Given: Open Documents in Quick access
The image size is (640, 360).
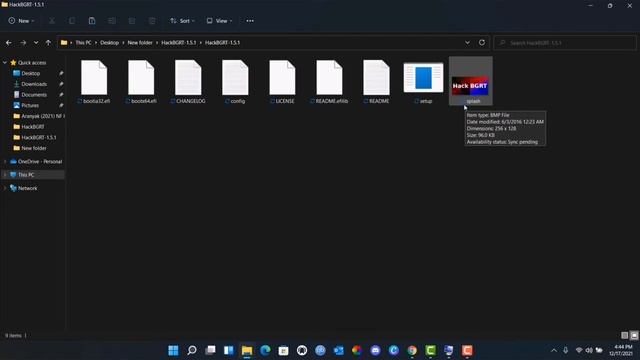Looking at the screenshot, I should tap(34, 95).
